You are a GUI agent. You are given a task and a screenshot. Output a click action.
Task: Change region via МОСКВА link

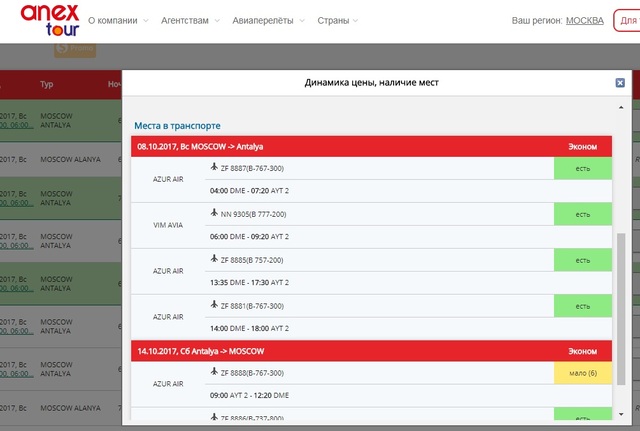tap(584, 20)
